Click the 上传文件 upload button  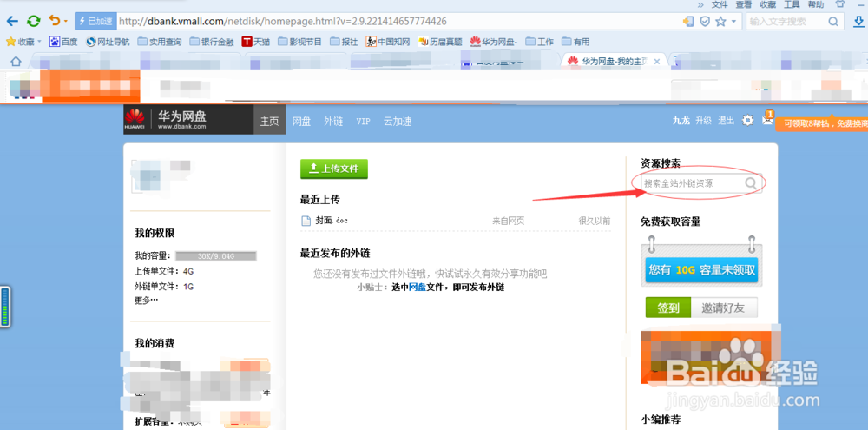[x=334, y=169]
